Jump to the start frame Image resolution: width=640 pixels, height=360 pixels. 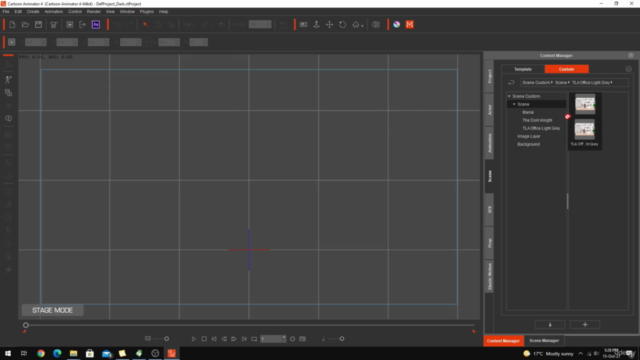point(214,339)
